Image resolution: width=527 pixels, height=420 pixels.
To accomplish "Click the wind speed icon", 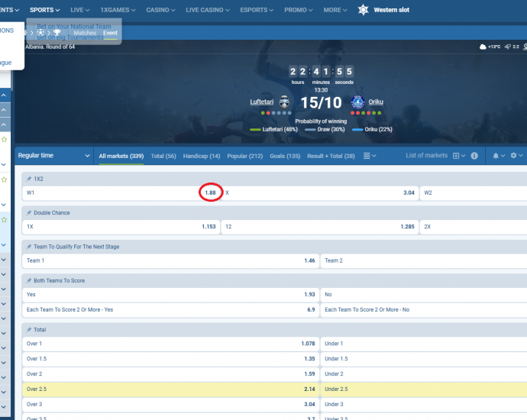I will click(x=508, y=47).
